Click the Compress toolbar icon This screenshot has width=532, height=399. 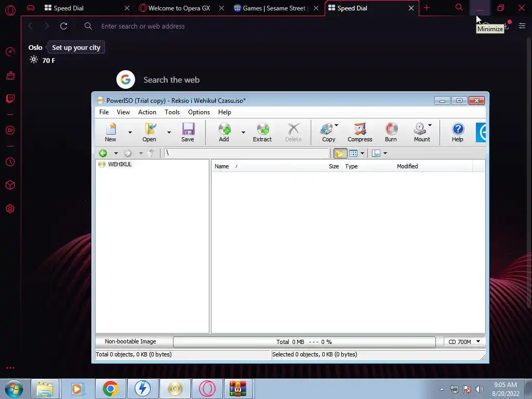coord(360,132)
